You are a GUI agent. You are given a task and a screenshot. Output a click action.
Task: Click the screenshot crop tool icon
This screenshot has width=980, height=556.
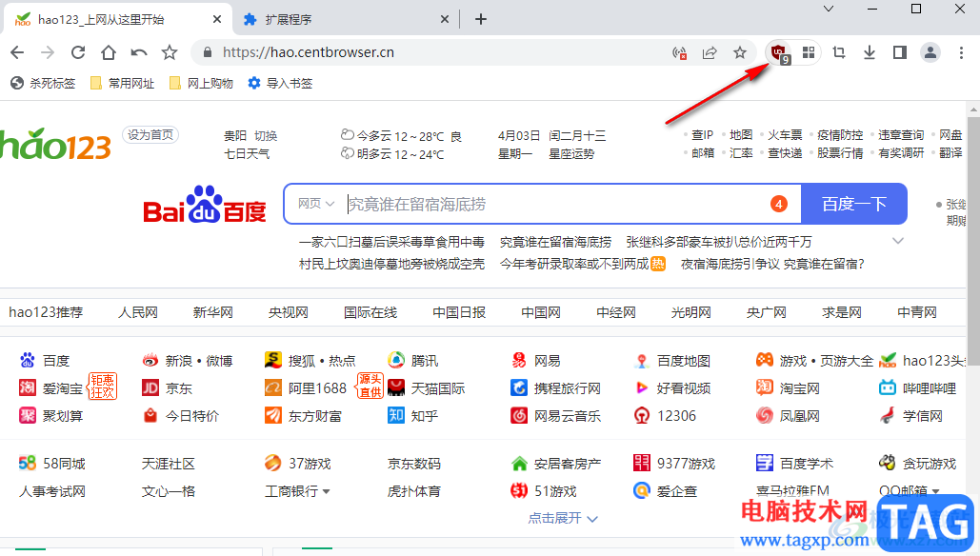839,52
